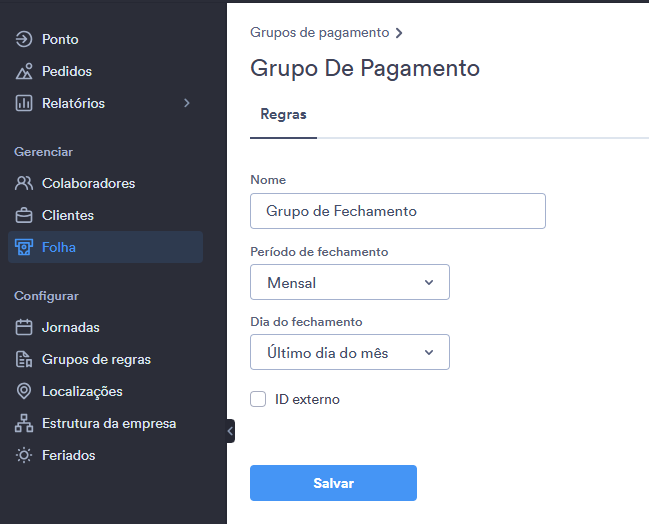The image size is (649, 524).
Task: Open the Ponto menu item
Action: (x=106, y=39)
